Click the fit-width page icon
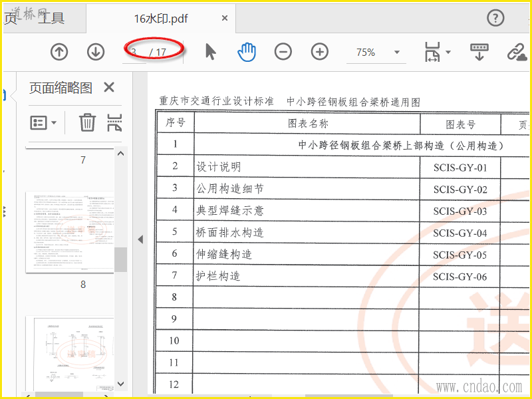Screen dimensions: 532x399 point(432,52)
